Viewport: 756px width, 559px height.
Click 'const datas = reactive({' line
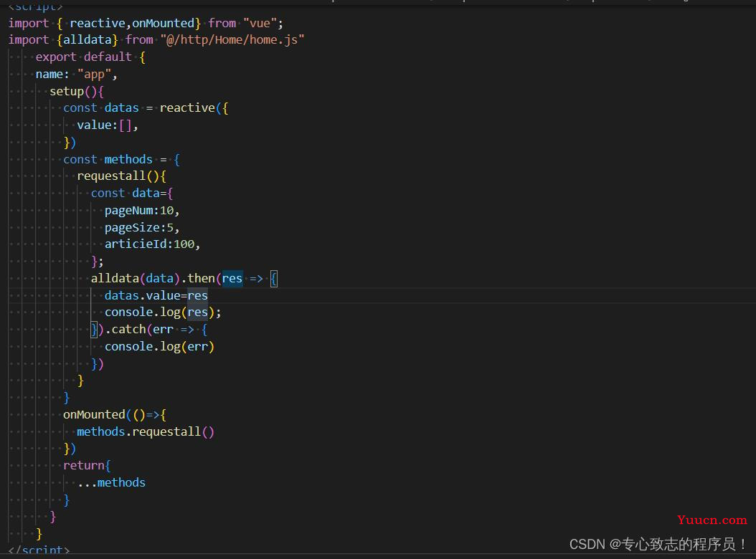pyautogui.click(x=146, y=108)
